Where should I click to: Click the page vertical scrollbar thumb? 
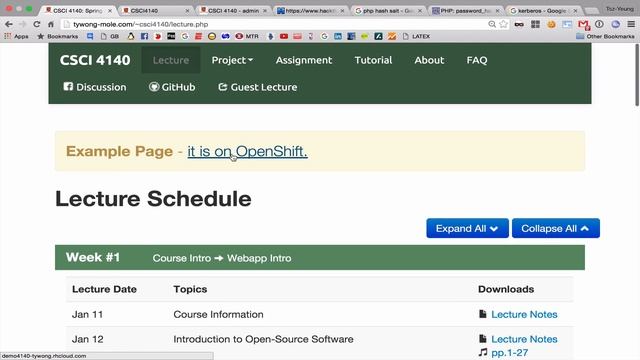point(637,76)
